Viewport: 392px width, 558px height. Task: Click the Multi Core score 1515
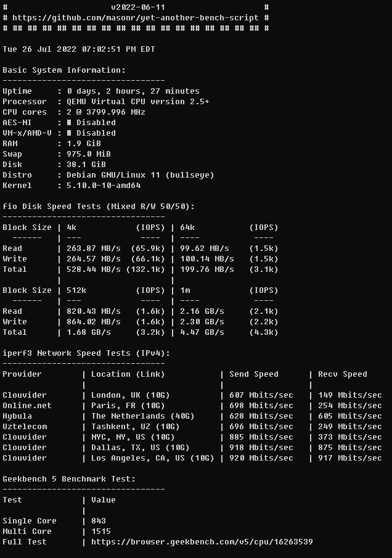(101, 531)
